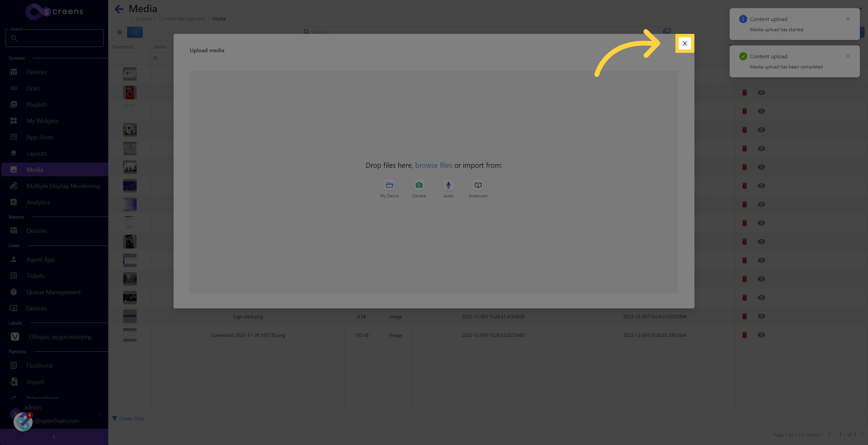Open the Screencast import option
The height and width of the screenshot is (445, 868).
pyautogui.click(x=478, y=185)
